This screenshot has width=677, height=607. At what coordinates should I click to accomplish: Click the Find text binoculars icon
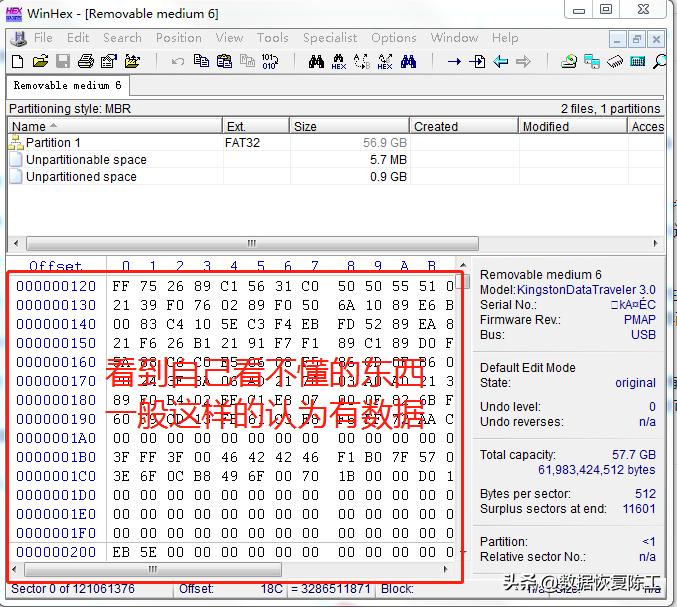[x=316, y=61]
